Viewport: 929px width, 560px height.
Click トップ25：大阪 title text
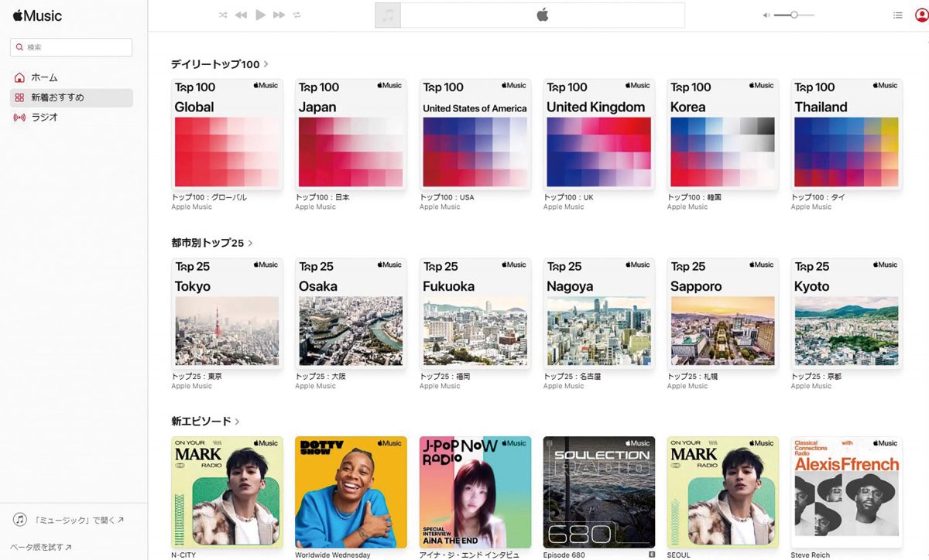[x=321, y=376]
